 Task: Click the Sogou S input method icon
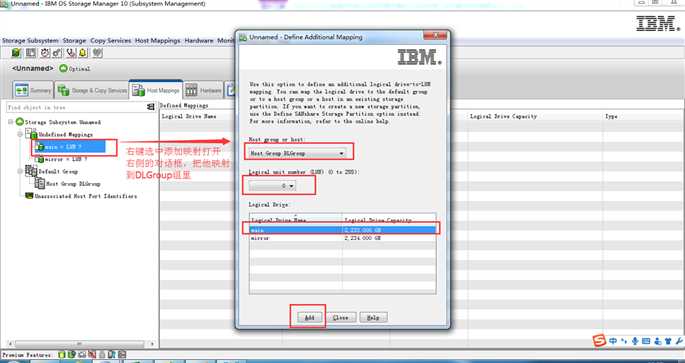(x=599, y=341)
